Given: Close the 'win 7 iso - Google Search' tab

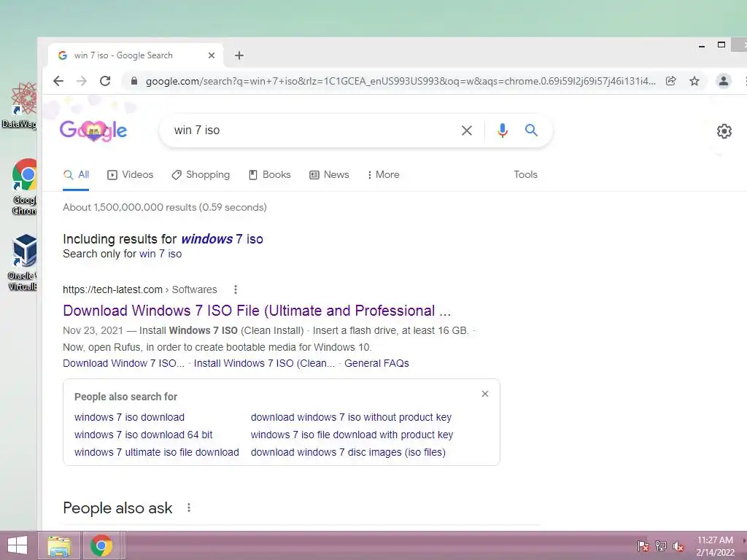Looking at the screenshot, I should 212,55.
